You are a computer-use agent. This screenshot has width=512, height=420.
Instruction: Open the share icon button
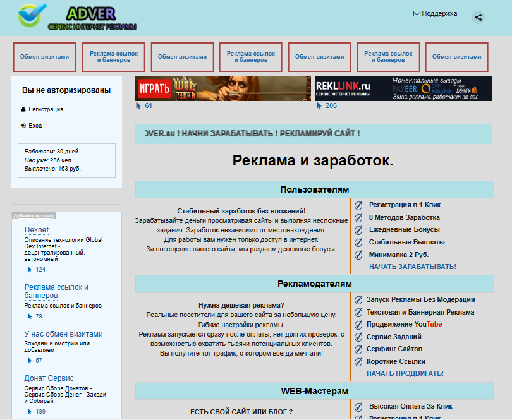pos(478,17)
